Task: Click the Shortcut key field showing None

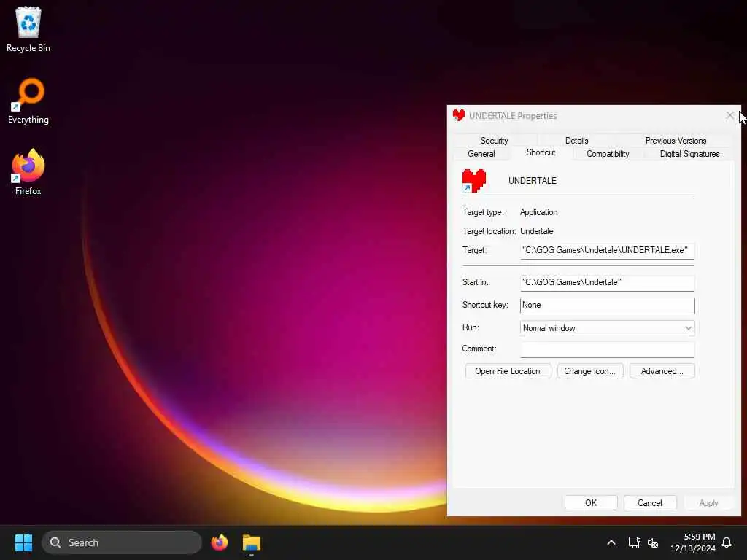Action: [607, 306]
